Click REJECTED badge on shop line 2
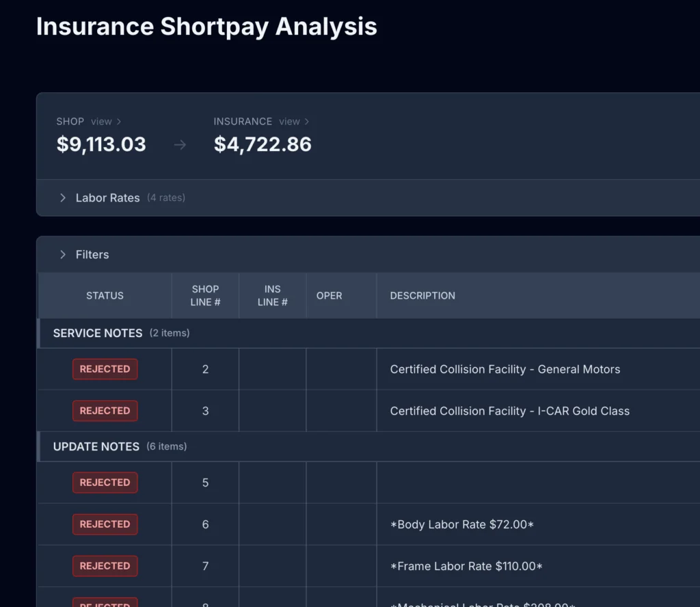Screen dimensions: 700x607 tap(105, 369)
